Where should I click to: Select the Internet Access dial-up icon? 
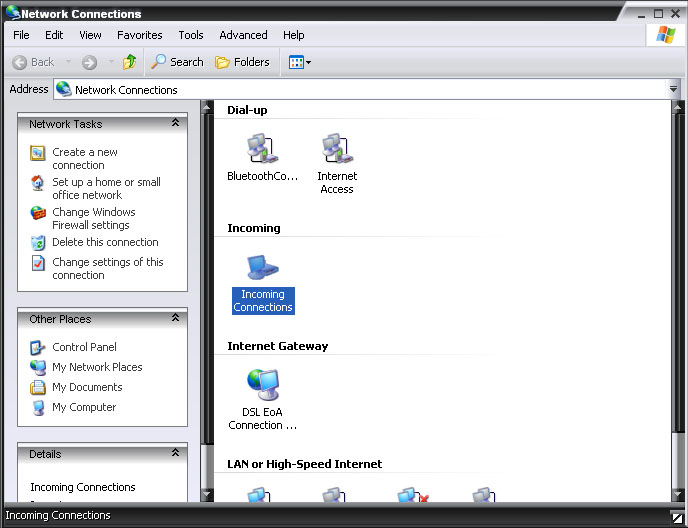click(337, 149)
